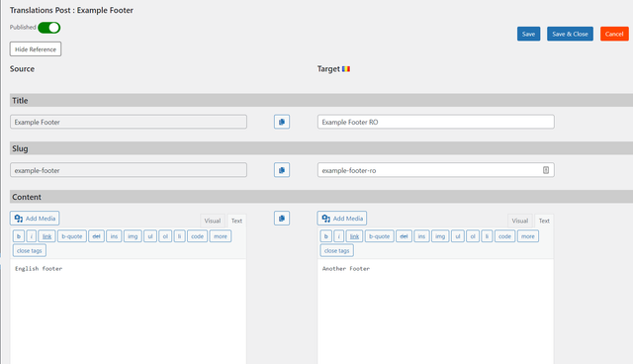Copy source title to target field
Viewport: 633px width, 364px height.
282,122
